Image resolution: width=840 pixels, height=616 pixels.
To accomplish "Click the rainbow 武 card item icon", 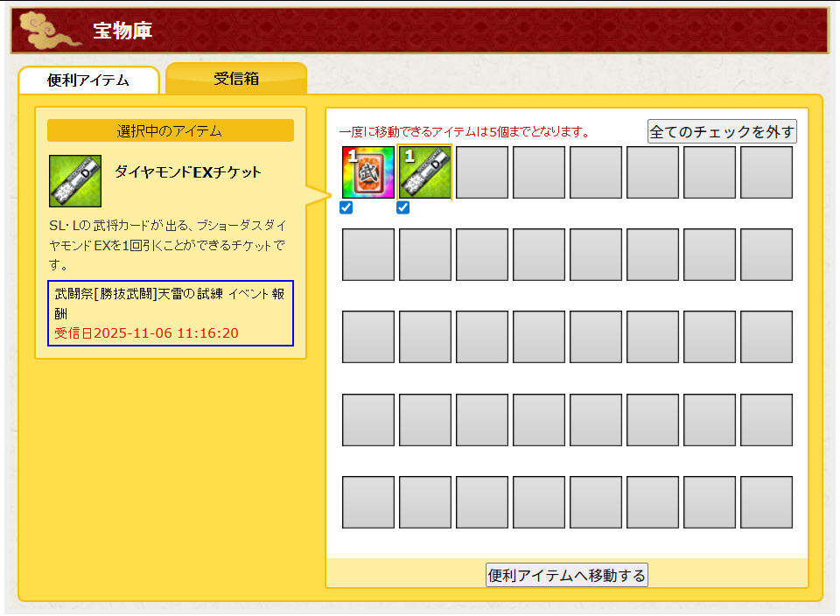I will coord(367,172).
